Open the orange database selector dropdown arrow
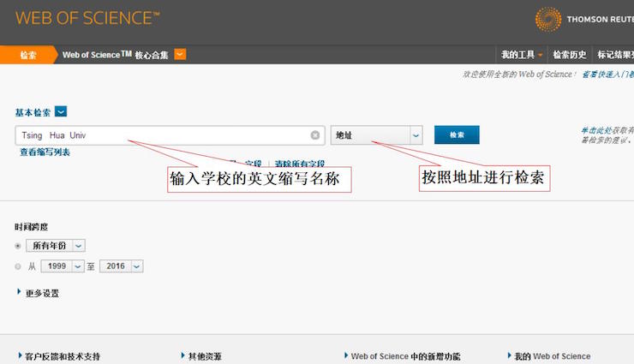 coord(180,54)
